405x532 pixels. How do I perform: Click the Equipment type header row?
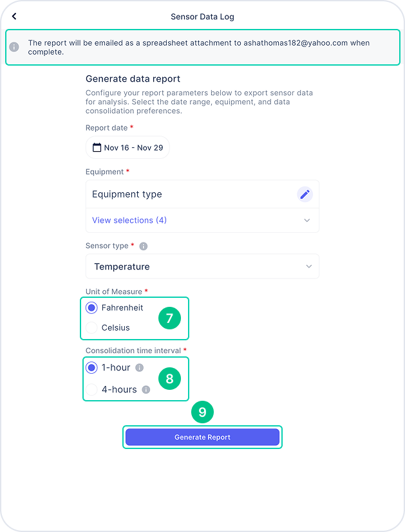(202, 194)
